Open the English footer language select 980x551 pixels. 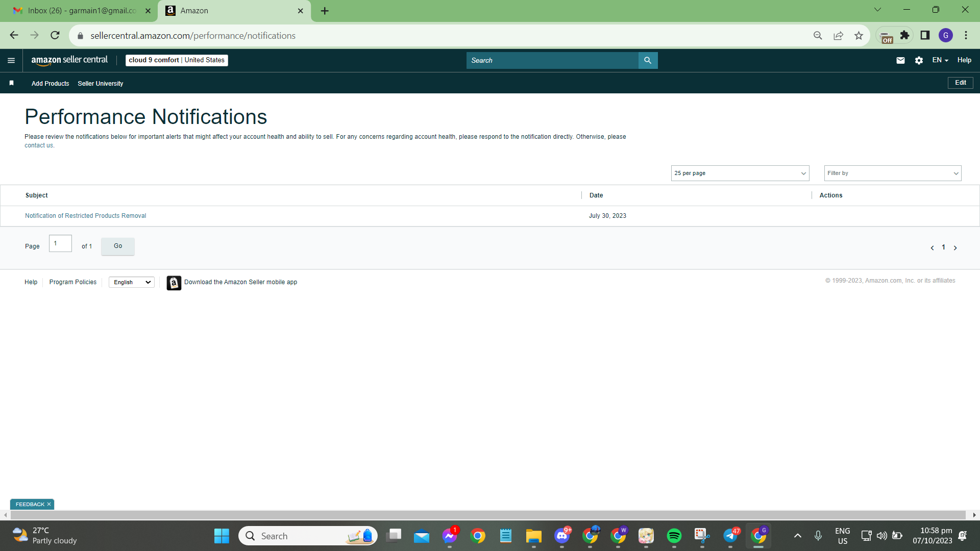[x=132, y=282]
